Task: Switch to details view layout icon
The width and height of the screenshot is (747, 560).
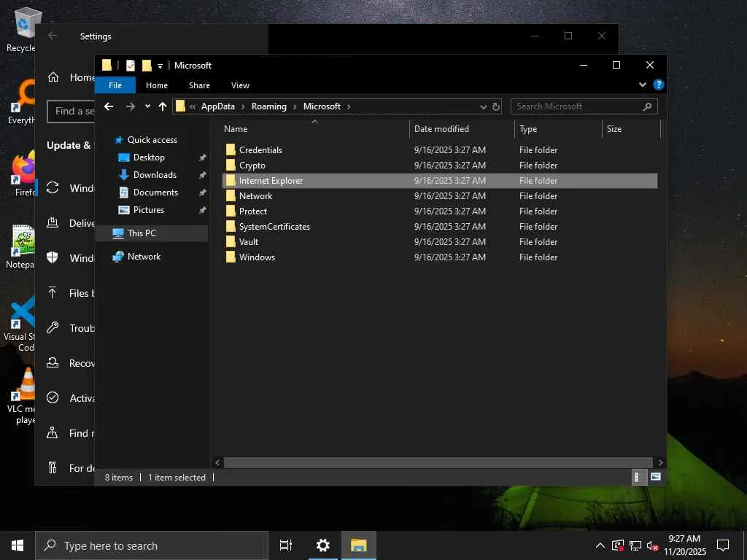Action: click(x=638, y=477)
